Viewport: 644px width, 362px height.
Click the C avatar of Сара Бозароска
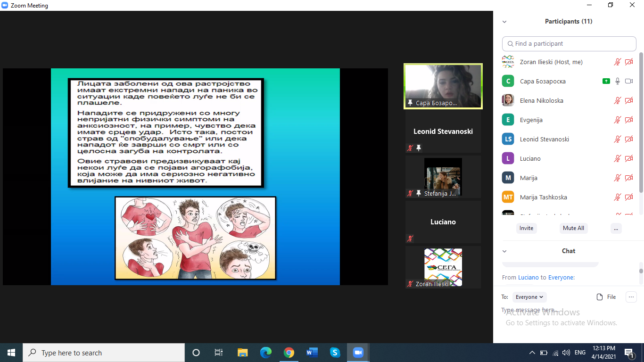[508, 81]
